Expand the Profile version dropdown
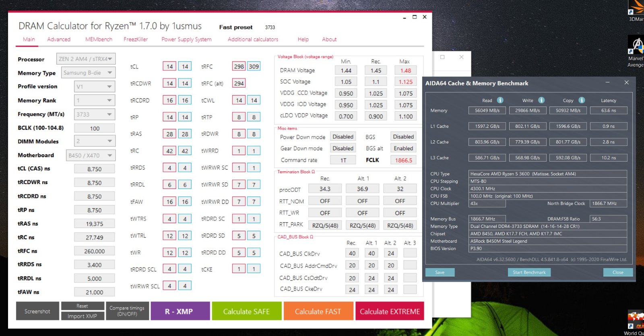The height and width of the screenshot is (336, 644). click(x=95, y=86)
